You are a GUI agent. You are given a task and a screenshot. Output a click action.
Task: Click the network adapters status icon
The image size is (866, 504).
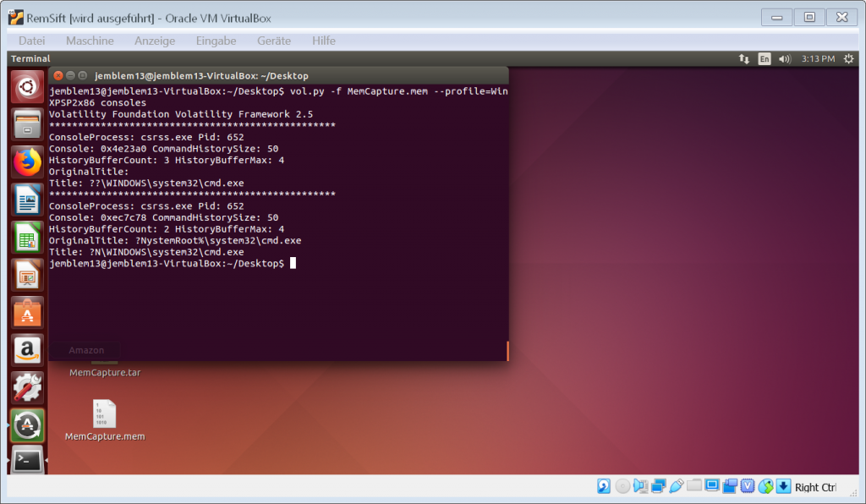coord(659,486)
